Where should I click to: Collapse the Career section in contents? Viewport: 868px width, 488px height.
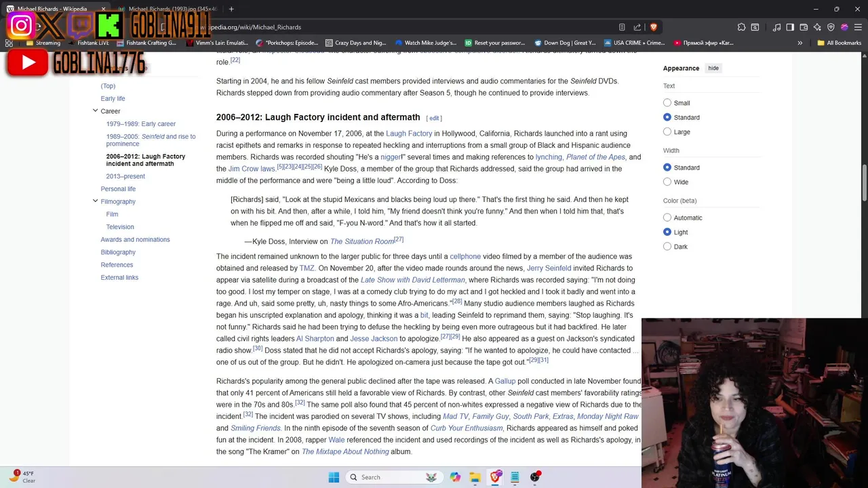pyautogui.click(x=95, y=110)
